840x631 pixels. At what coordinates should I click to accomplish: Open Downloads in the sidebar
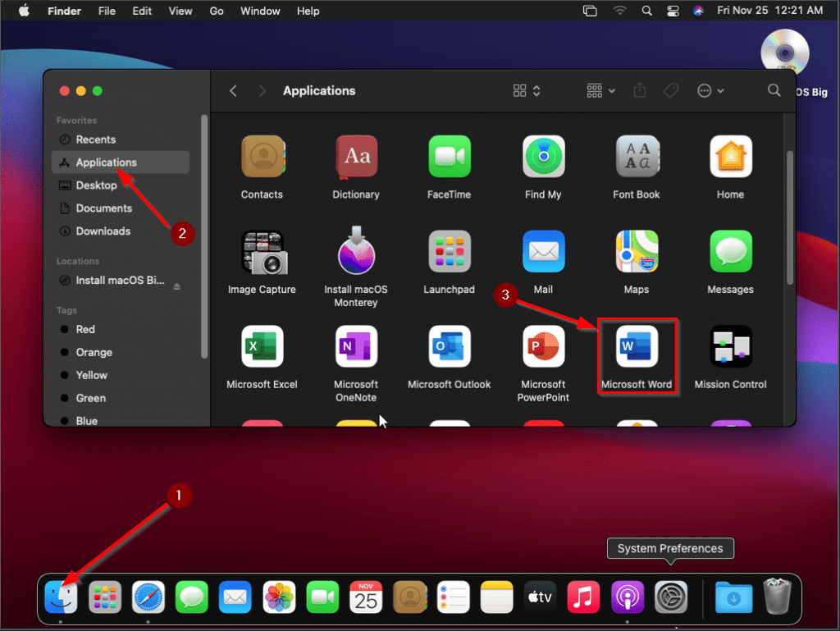pos(121,231)
